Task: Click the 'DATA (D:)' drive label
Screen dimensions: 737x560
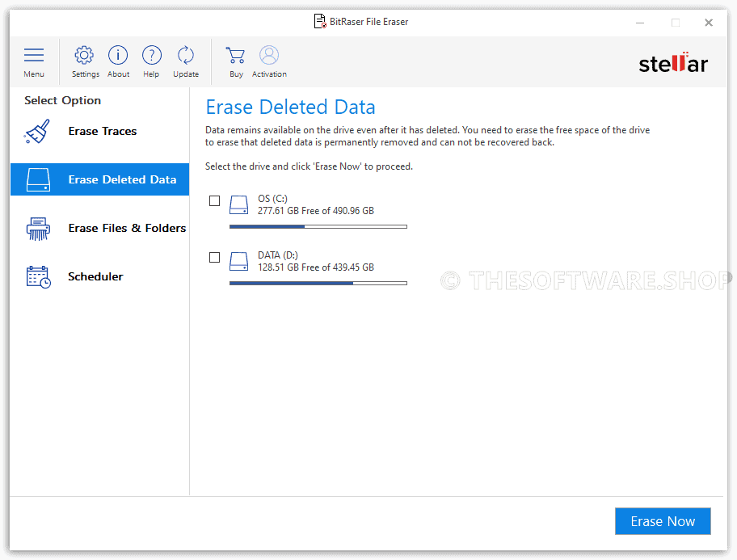Action: point(278,255)
